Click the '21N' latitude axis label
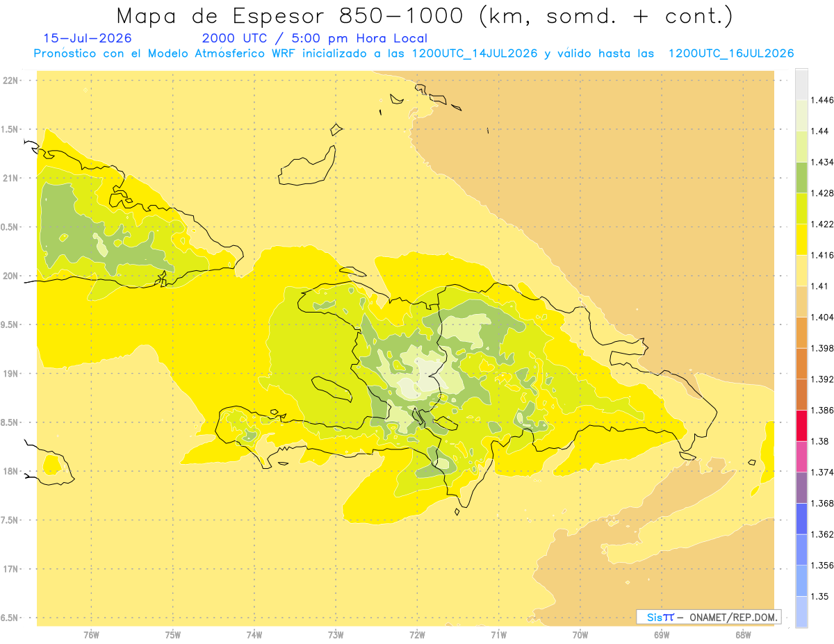This screenshot has height=644, width=834. (10, 179)
